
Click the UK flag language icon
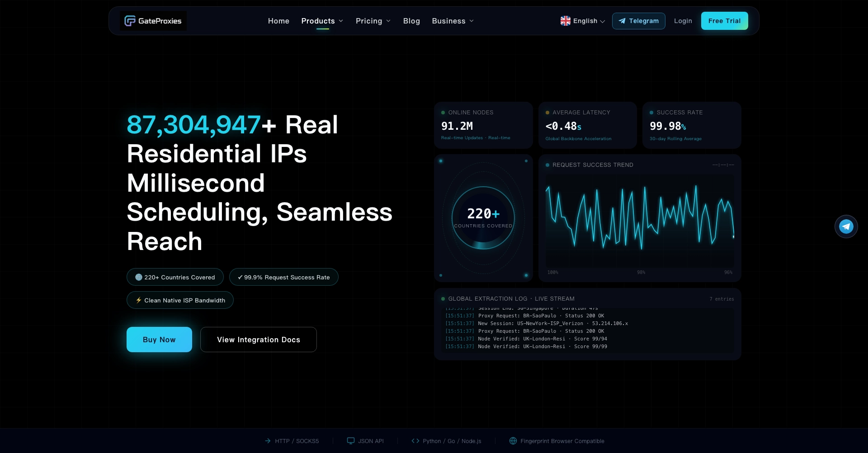566,21
